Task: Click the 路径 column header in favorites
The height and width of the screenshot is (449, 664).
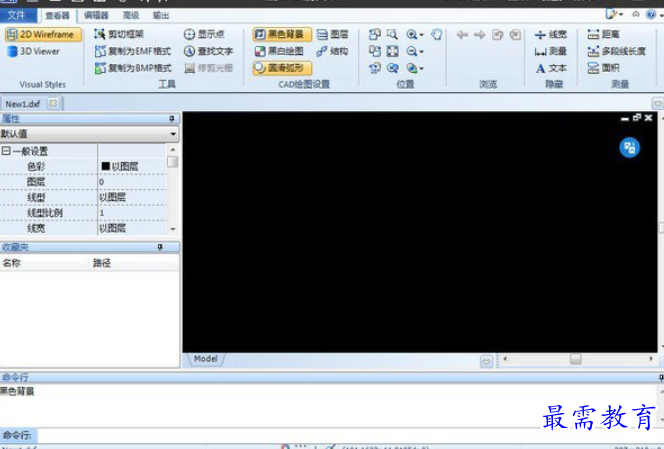Action: 135,263
